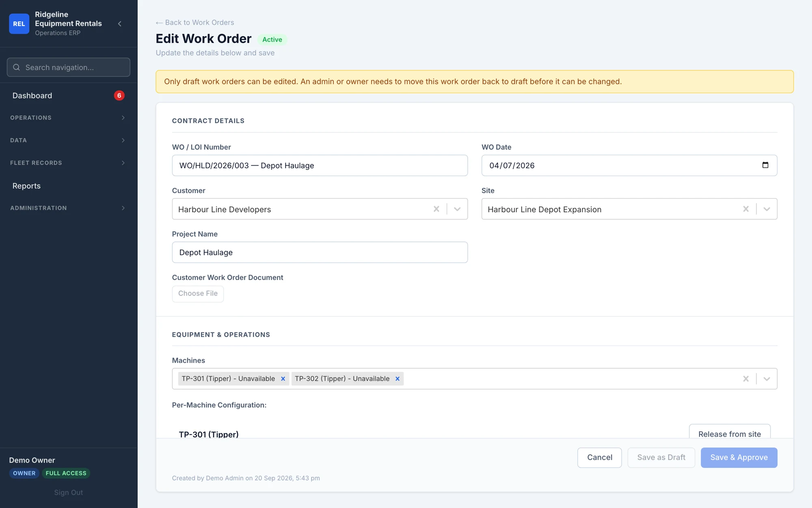Click the Dashboard notification badge showing 6
Image resolution: width=812 pixels, height=508 pixels.
119,96
